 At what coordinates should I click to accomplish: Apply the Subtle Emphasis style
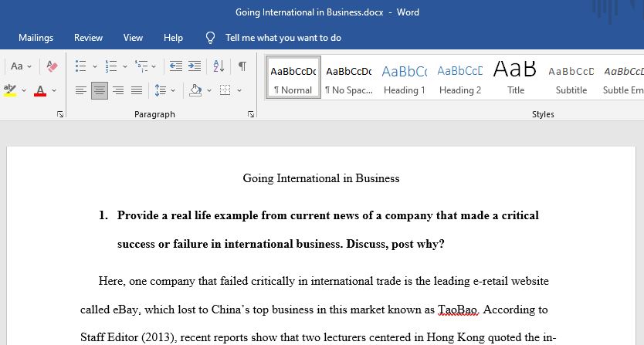pos(622,78)
